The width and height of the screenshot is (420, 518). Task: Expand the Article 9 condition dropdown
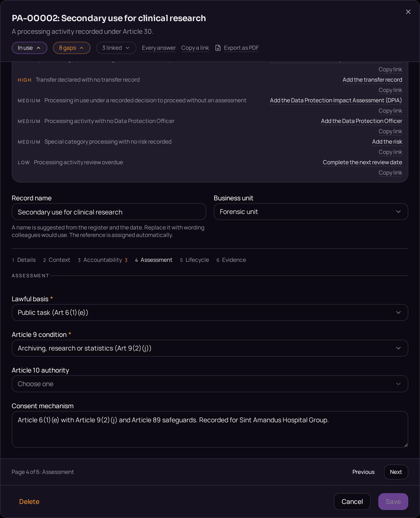coord(210,348)
